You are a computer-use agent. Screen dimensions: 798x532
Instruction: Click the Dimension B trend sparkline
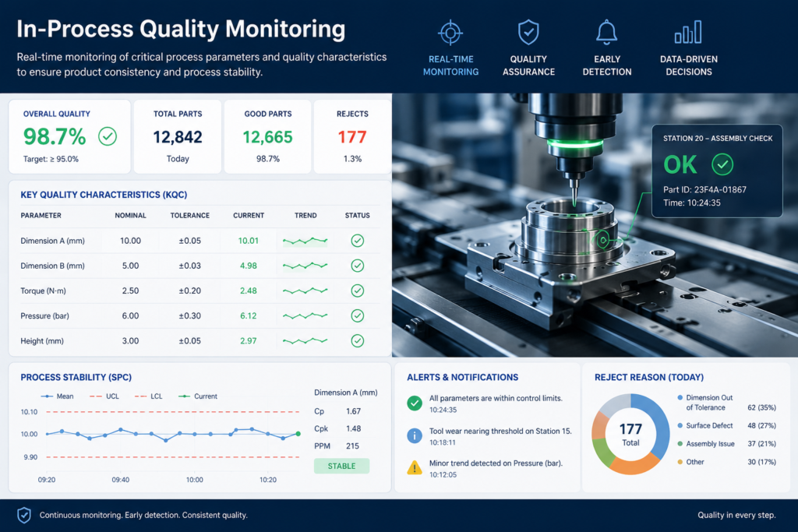[x=305, y=266]
